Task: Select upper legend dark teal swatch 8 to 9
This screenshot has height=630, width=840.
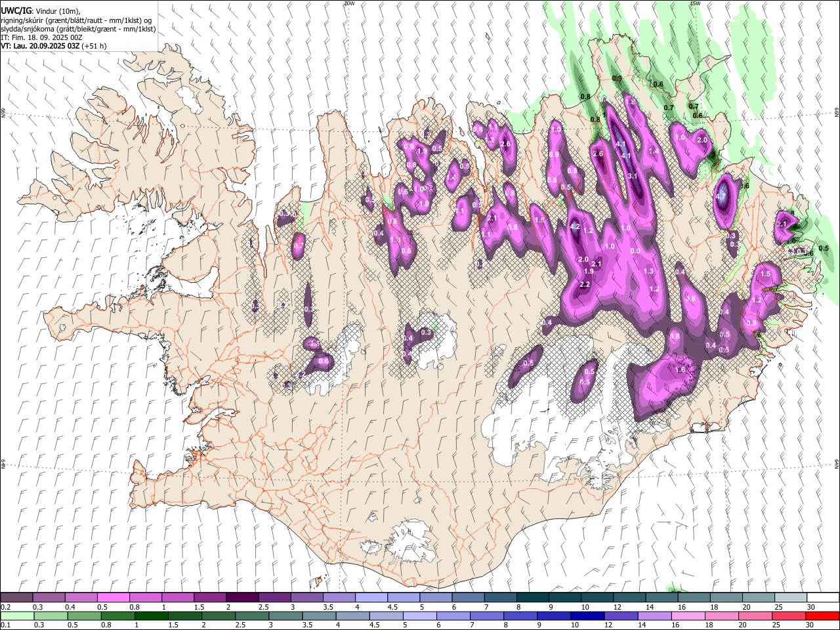Action: [x=532, y=598]
